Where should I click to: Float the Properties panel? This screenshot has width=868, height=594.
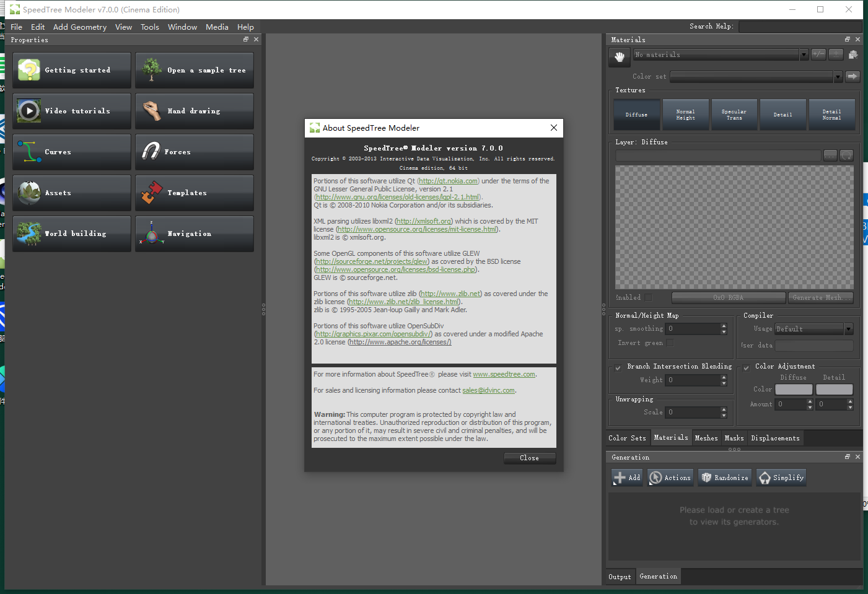[x=246, y=39]
